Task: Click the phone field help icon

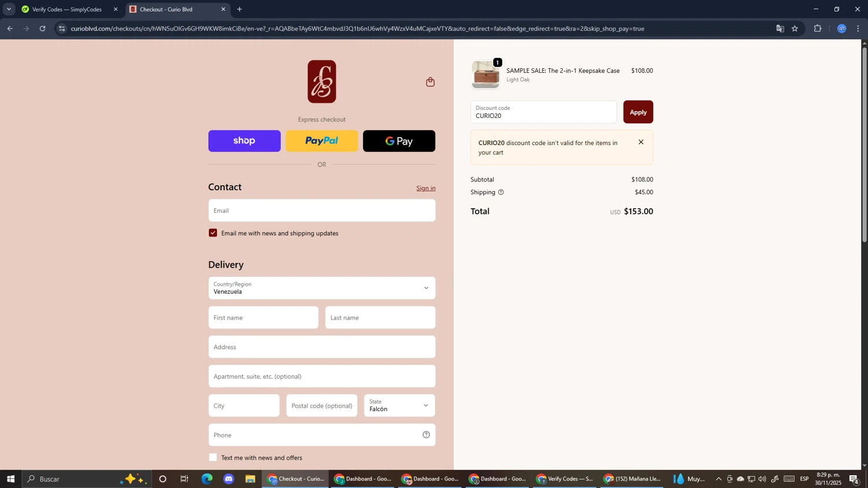Action: tap(426, 435)
